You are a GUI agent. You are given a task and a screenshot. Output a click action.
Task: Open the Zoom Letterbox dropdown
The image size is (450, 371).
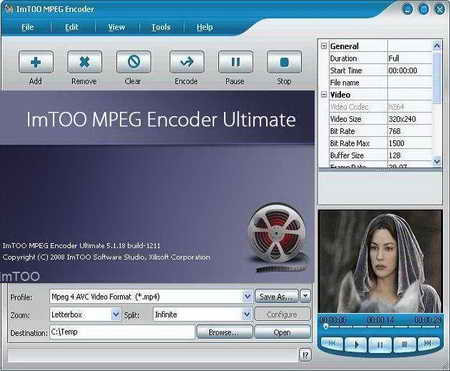(x=116, y=314)
